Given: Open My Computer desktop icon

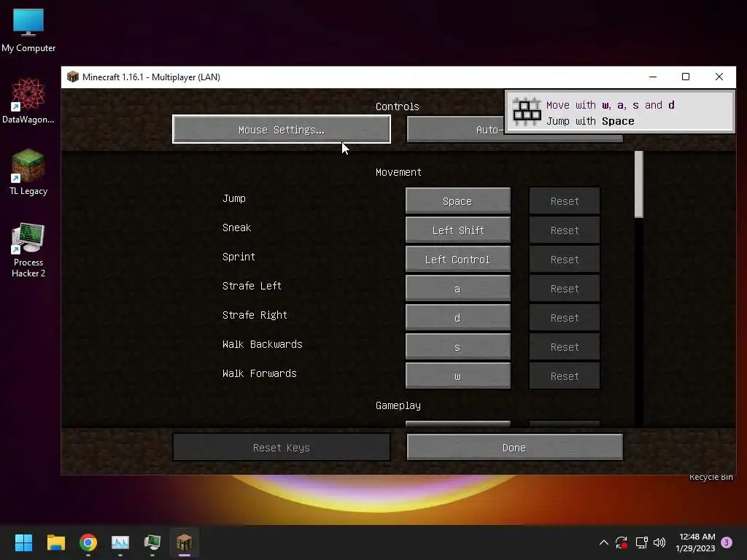Looking at the screenshot, I should pos(28,30).
